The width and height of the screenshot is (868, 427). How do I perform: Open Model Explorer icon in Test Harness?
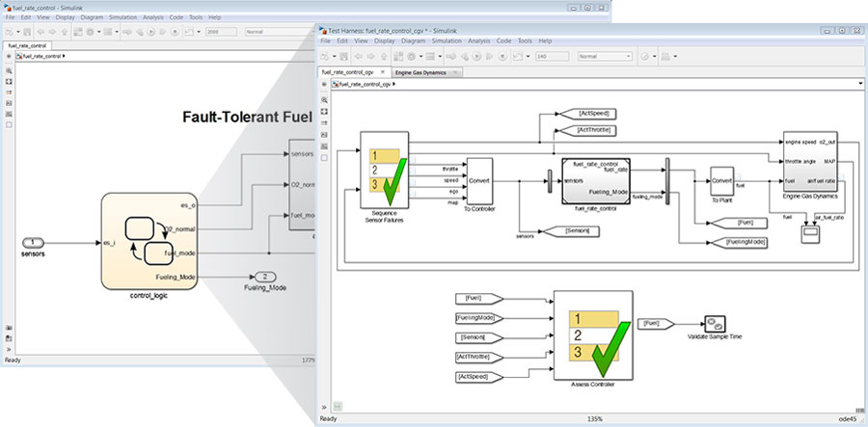[x=430, y=57]
